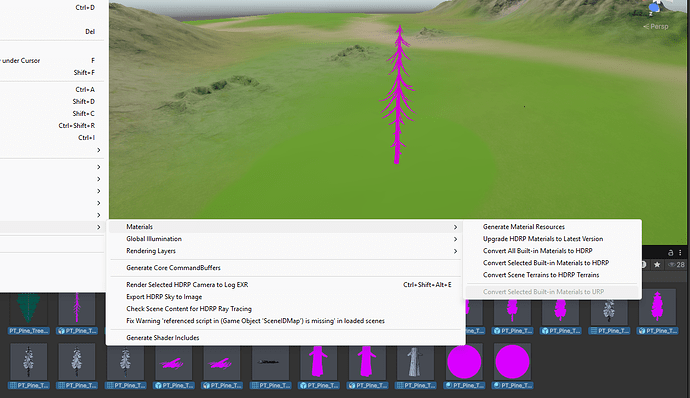Select the magenta pine tree in the scene
This screenshot has height=398, width=690.
(398, 95)
